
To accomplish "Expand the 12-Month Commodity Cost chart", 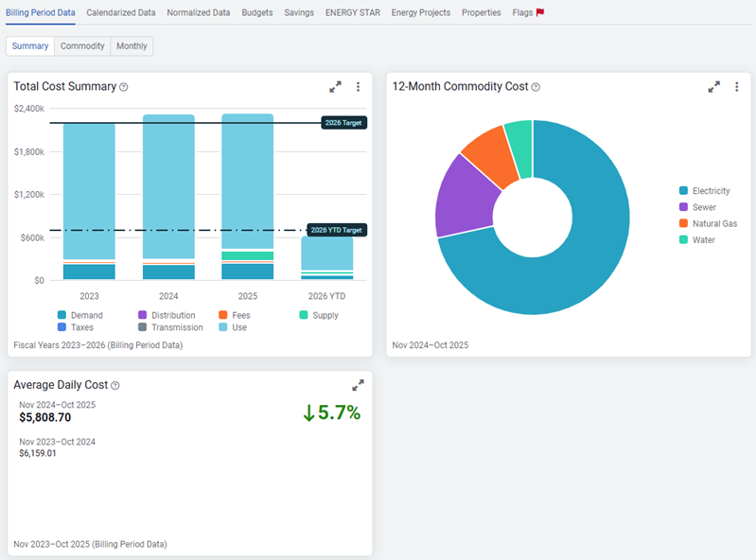I will pyautogui.click(x=713, y=87).
